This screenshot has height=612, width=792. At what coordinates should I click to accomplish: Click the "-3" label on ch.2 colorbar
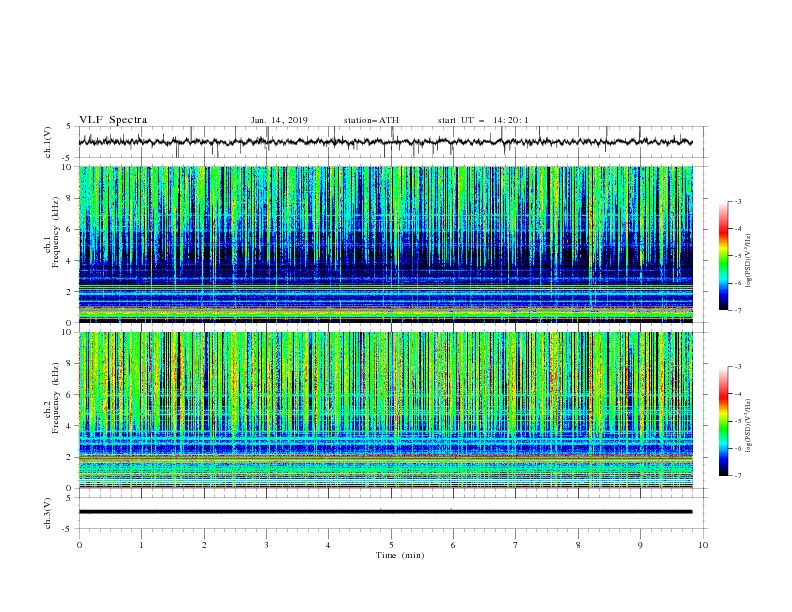coord(738,367)
